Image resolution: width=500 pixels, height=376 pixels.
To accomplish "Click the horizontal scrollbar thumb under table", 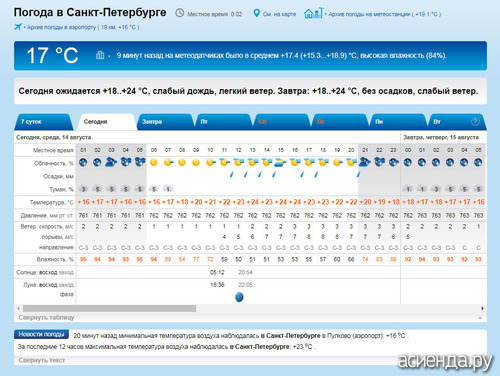I will pyautogui.click(x=109, y=308).
